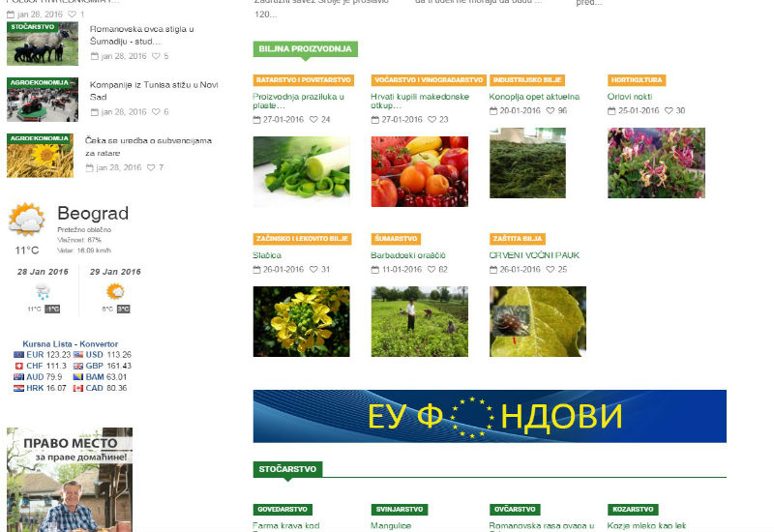Like the Barbadoski orašić article
The height and width of the screenshot is (532, 774).
click(432, 270)
